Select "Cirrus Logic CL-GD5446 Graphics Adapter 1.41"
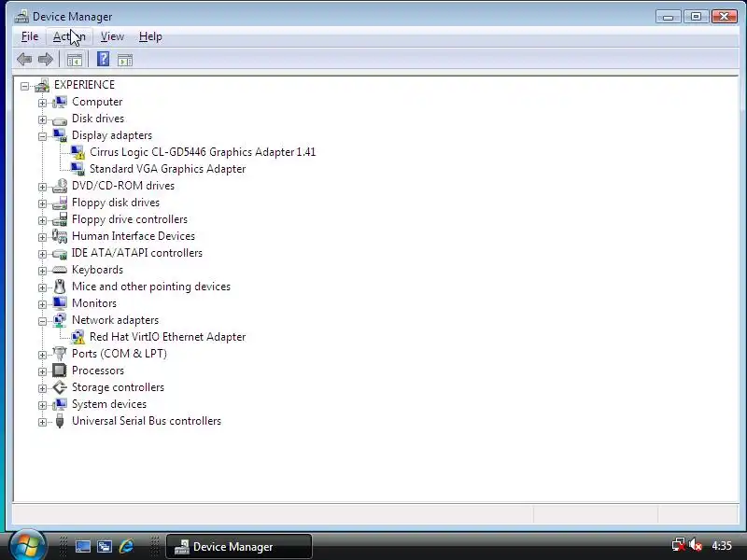 point(203,152)
